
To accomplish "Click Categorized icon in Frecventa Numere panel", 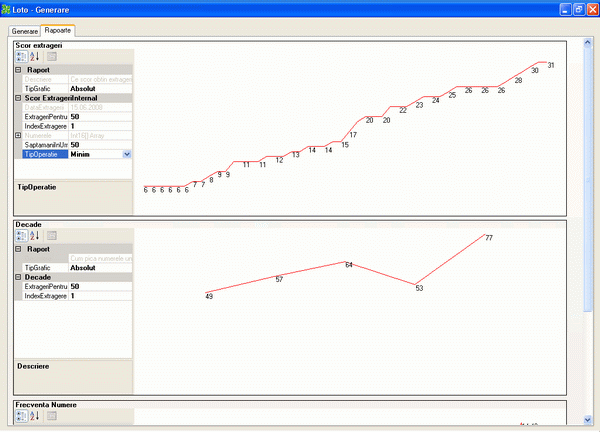I will click(x=22, y=415).
